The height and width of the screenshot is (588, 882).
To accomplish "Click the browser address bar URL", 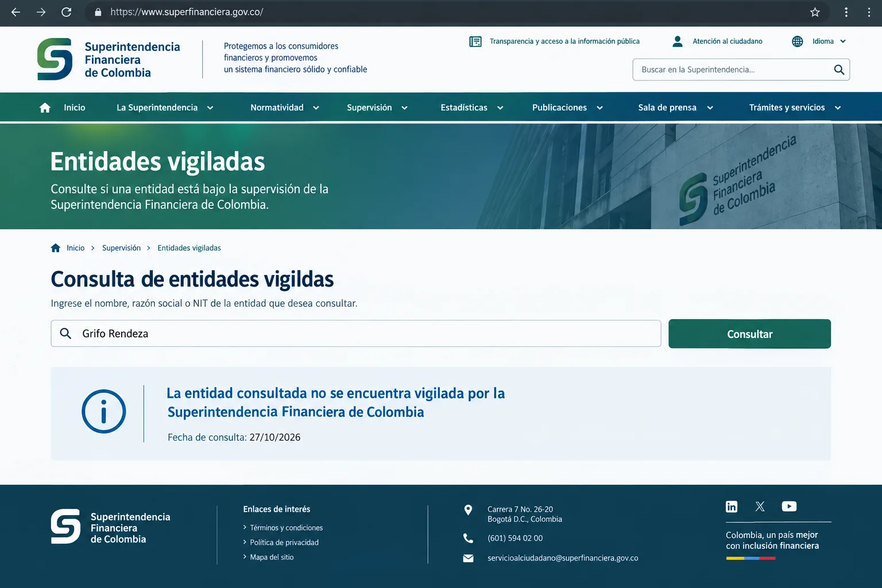I will point(187,12).
